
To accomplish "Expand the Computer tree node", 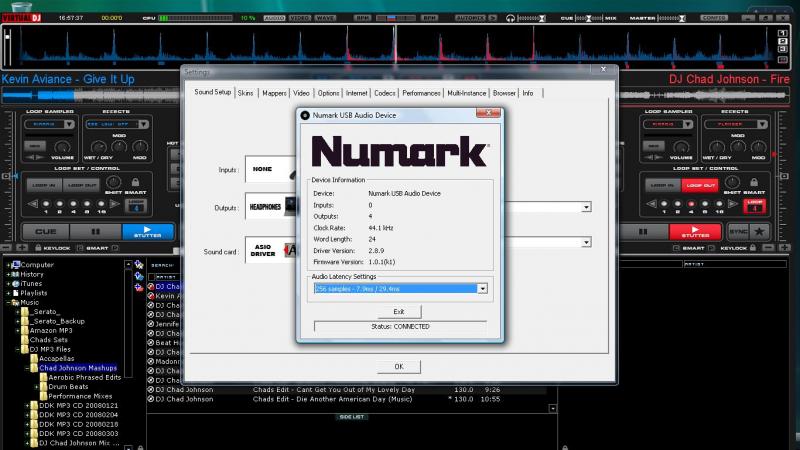I will pos(8,265).
